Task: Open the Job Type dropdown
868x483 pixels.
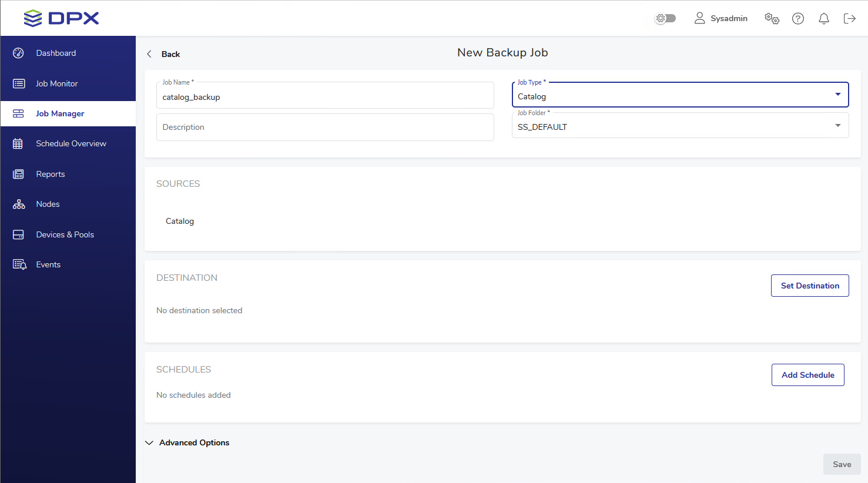Action: pyautogui.click(x=680, y=95)
